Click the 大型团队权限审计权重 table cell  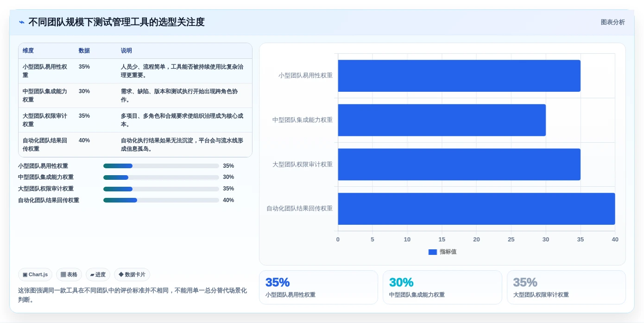click(x=46, y=120)
